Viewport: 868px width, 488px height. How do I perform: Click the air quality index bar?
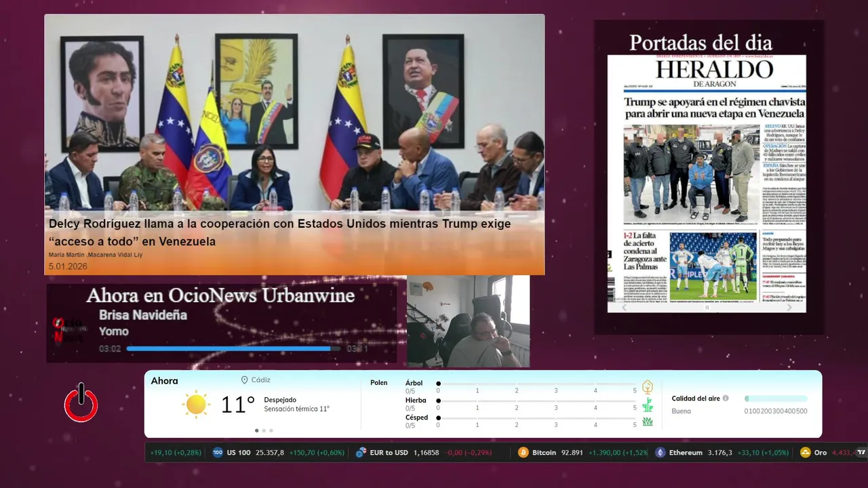[x=776, y=399]
